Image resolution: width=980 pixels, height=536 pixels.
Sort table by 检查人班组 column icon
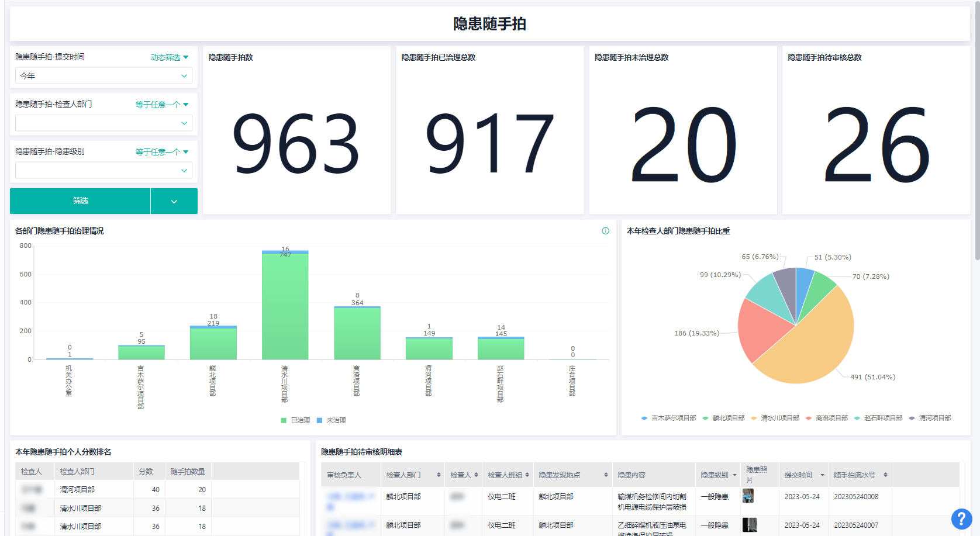527,475
